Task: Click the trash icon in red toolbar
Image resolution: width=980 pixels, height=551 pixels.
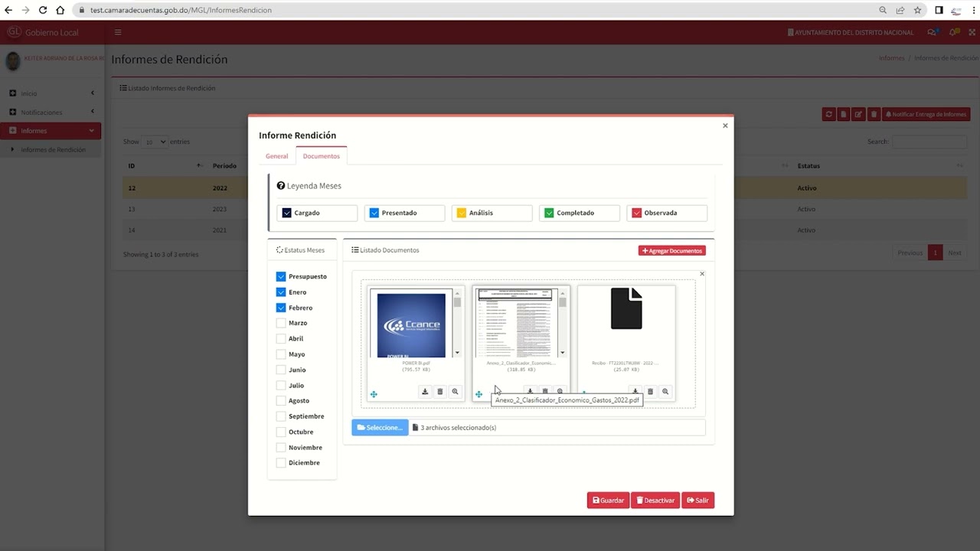Action: click(x=874, y=114)
